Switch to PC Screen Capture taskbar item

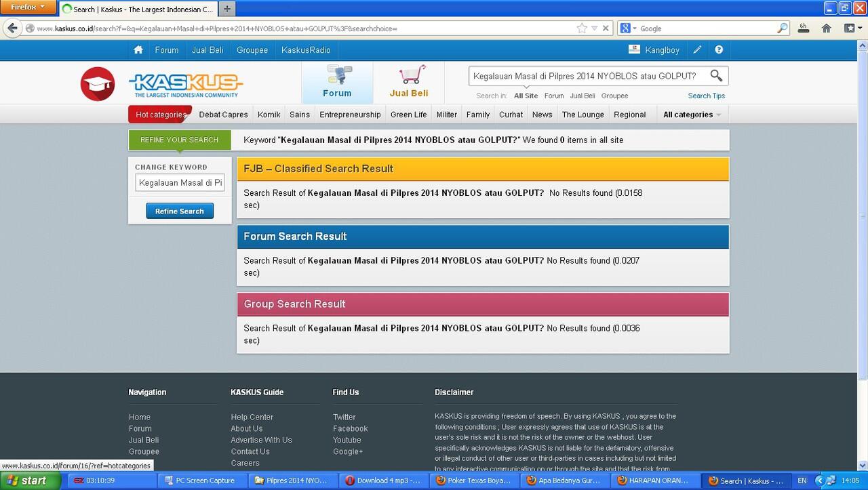202,481
